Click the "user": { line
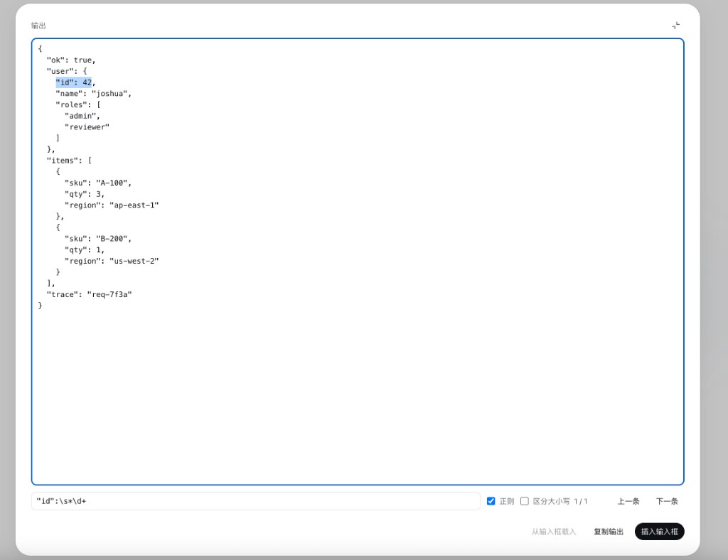 [x=67, y=72]
